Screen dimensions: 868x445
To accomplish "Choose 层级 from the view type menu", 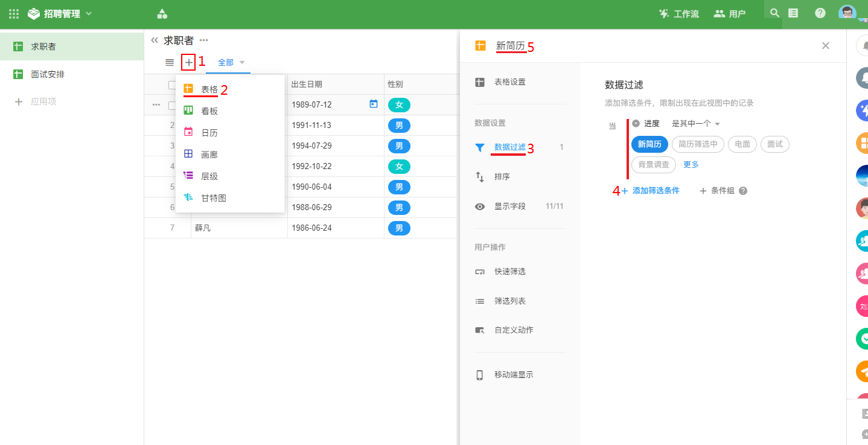I will [230, 176].
